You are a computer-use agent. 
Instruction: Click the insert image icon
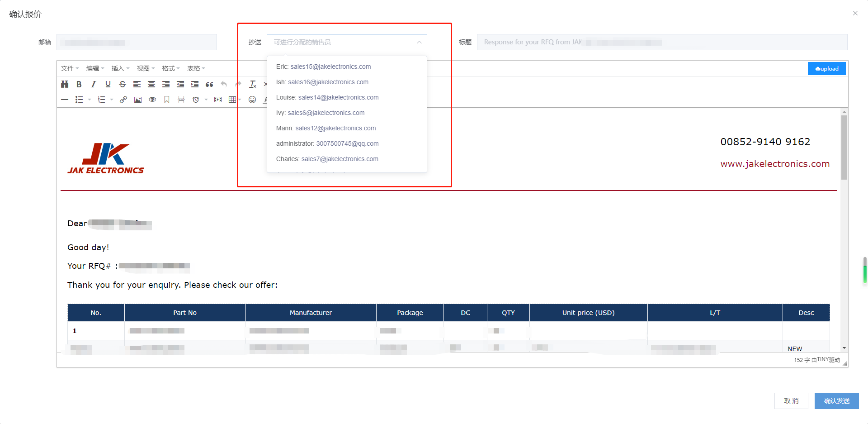[138, 100]
